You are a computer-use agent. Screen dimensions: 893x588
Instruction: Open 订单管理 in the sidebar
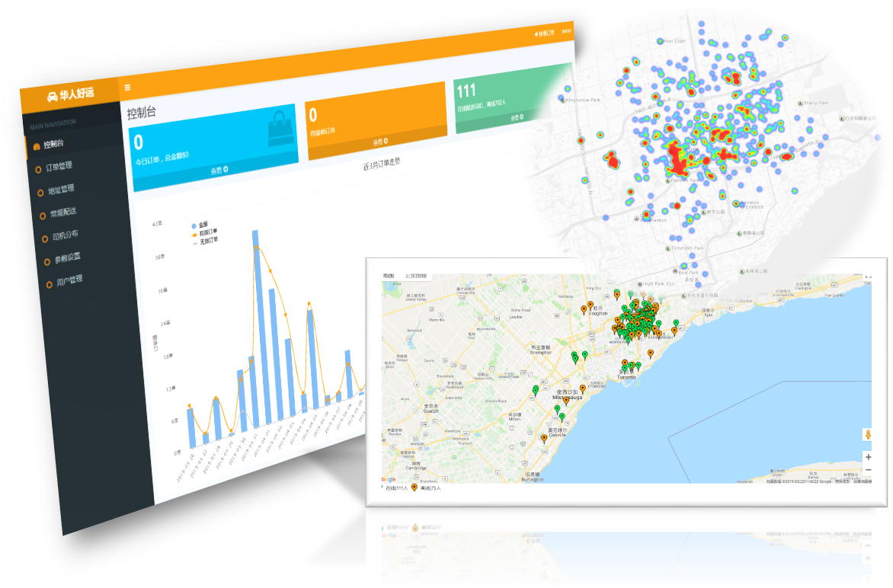(59, 166)
